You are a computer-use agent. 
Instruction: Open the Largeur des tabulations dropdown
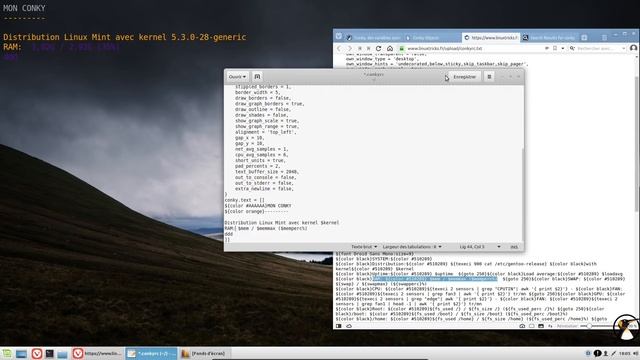coord(412,247)
